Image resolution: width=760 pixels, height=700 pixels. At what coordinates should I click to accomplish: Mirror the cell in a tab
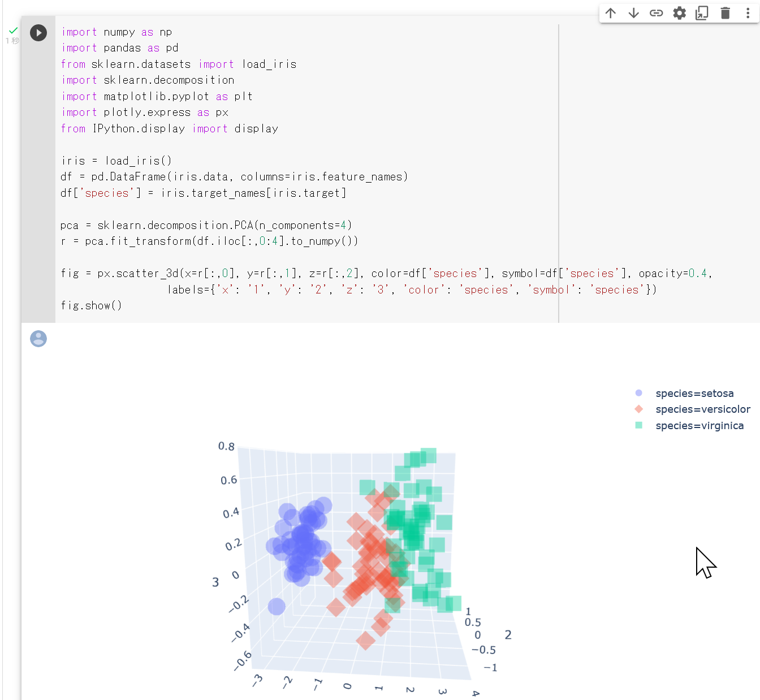[x=702, y=13]
